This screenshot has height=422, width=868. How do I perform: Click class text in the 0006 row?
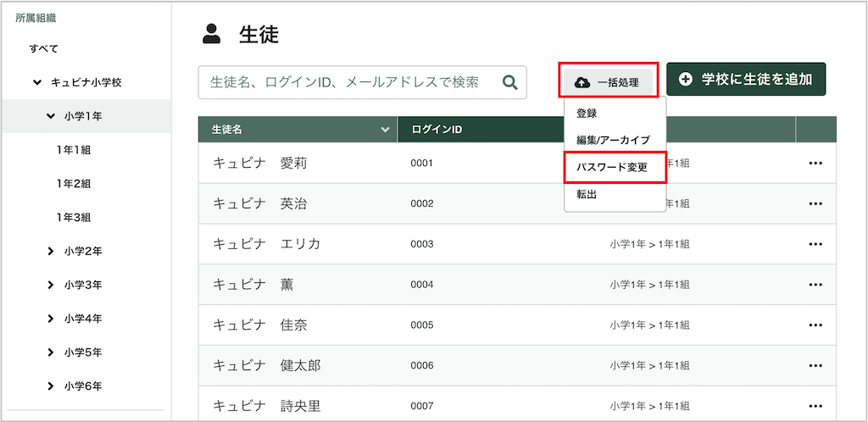point(649,365)
